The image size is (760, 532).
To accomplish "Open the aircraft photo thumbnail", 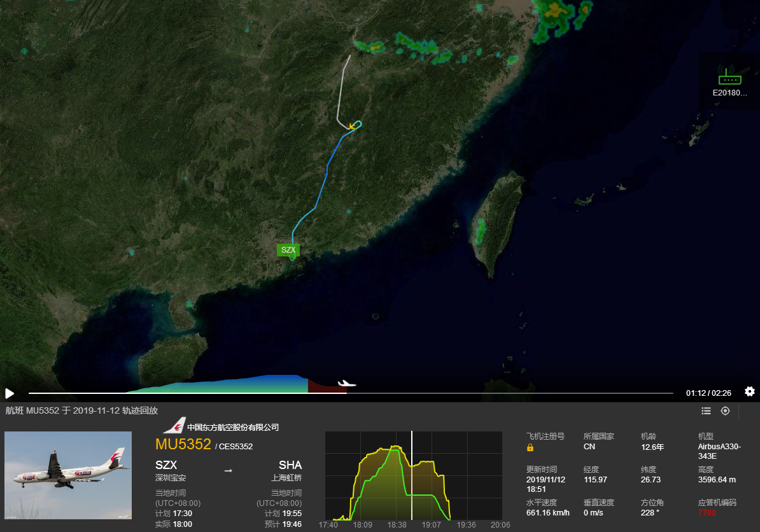I will 68,475.
